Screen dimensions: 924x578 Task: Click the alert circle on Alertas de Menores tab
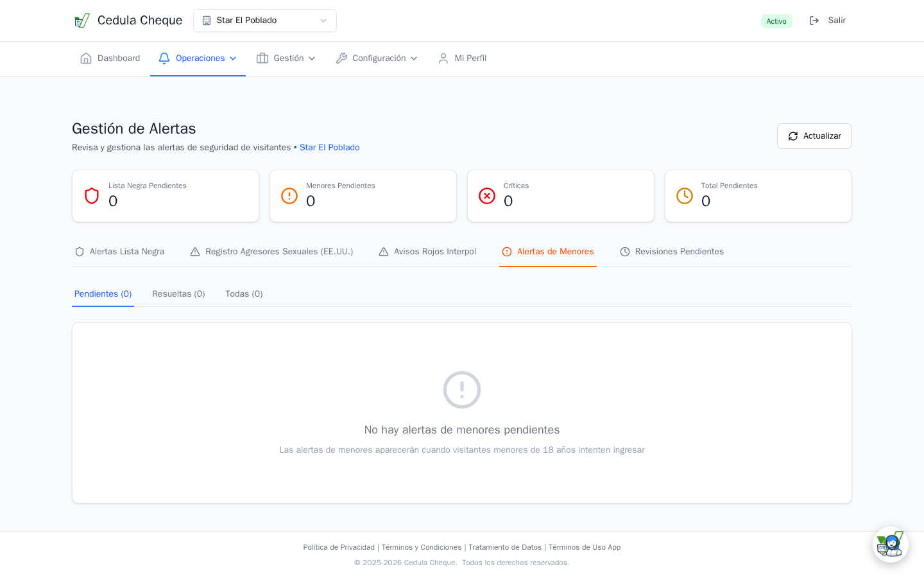click(507, 252)
